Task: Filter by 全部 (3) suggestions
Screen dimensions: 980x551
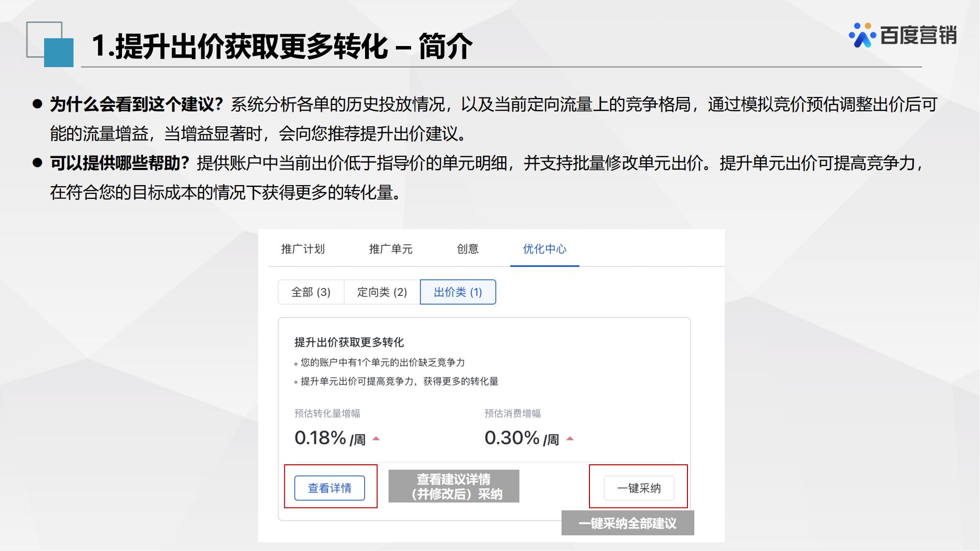Action: click(x=311, y=292)
